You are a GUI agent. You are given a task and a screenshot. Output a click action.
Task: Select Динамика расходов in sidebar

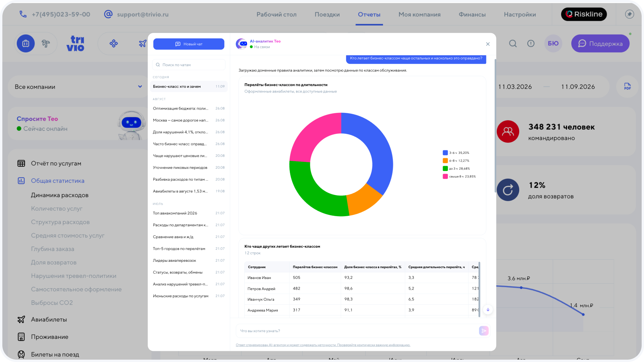pos(60,195)
